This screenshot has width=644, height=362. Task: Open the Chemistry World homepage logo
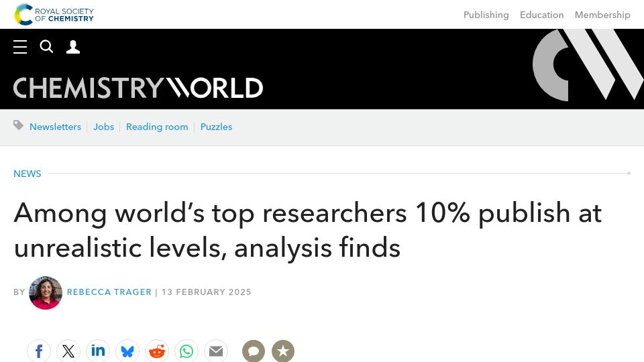138,88
